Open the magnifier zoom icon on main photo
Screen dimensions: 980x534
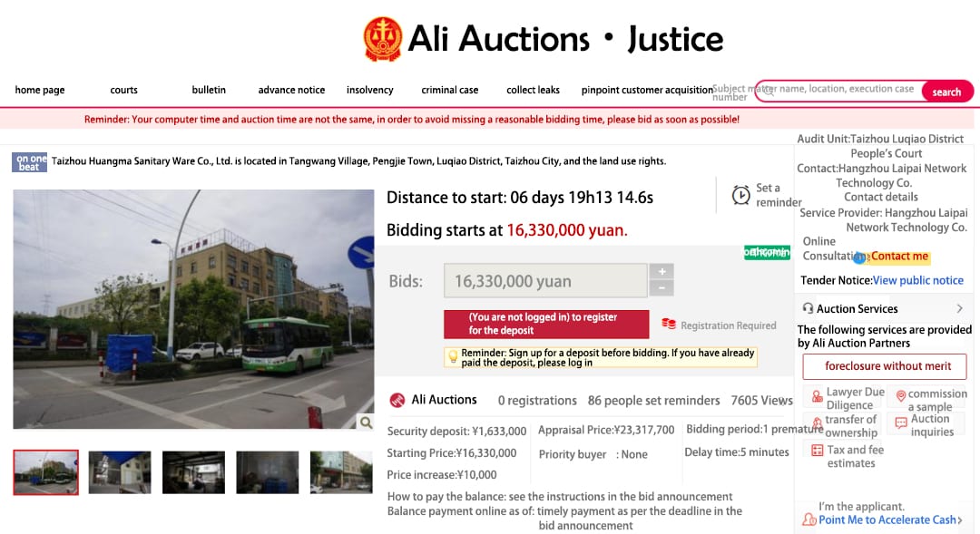[366, 422]
